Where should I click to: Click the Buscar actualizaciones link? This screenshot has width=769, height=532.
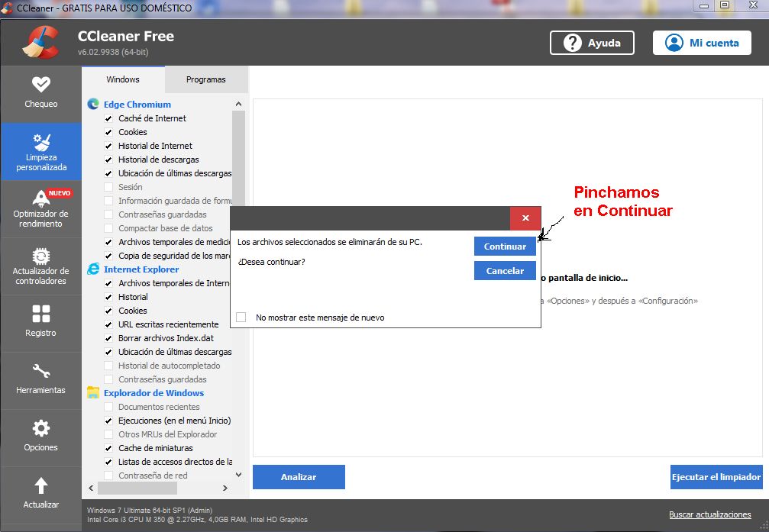point(709,514)
